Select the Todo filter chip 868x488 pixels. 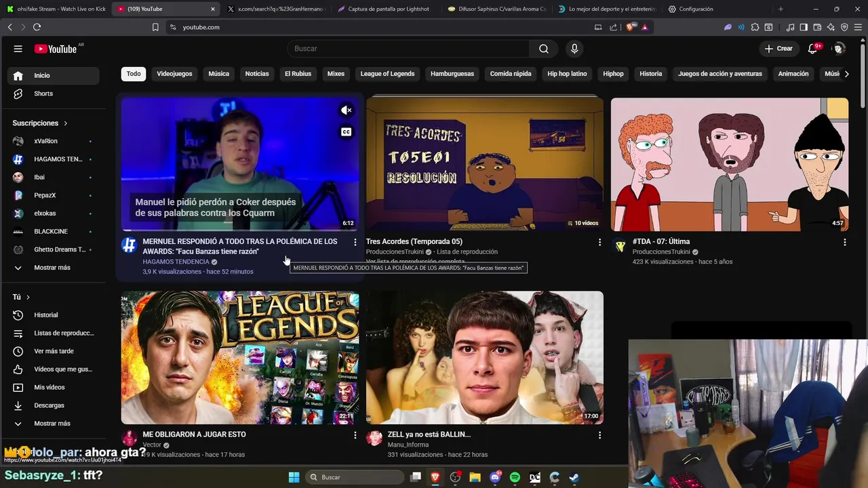[x=134, y=74]
